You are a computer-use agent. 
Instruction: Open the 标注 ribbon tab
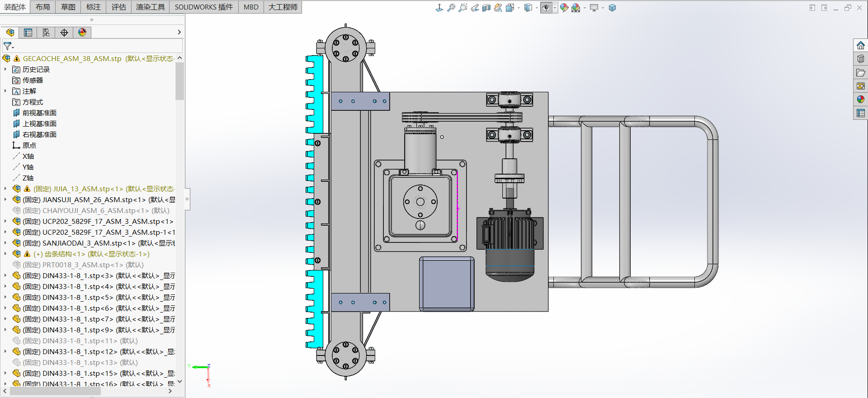[94, 7]
